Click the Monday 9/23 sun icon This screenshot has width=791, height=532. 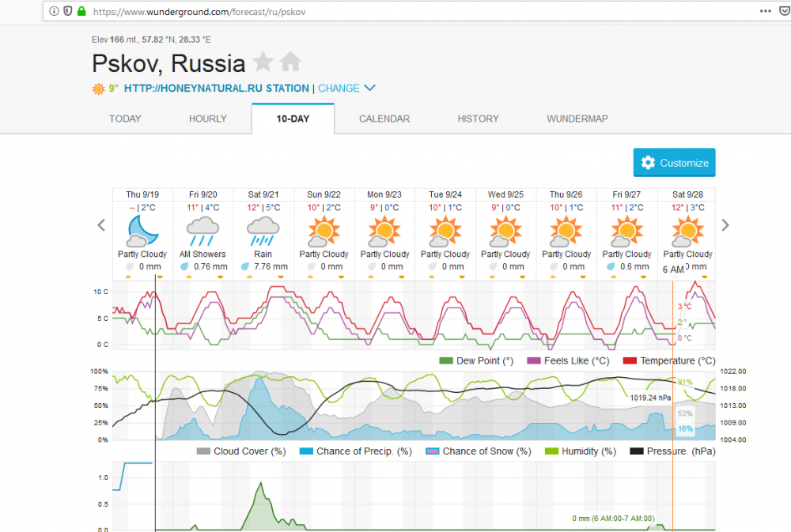pyautogui.click(x=384, y=231)
